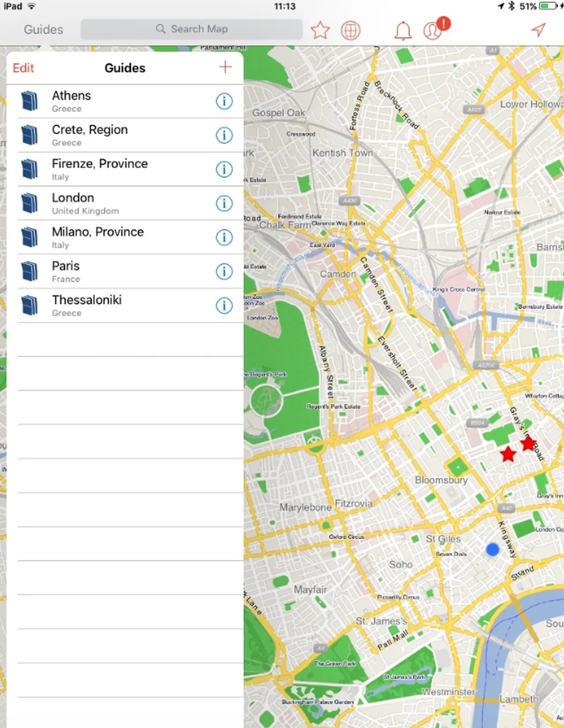Open notifications bell icon
Image resolution: width=564 pixels, height=728 pixels.
403,31
